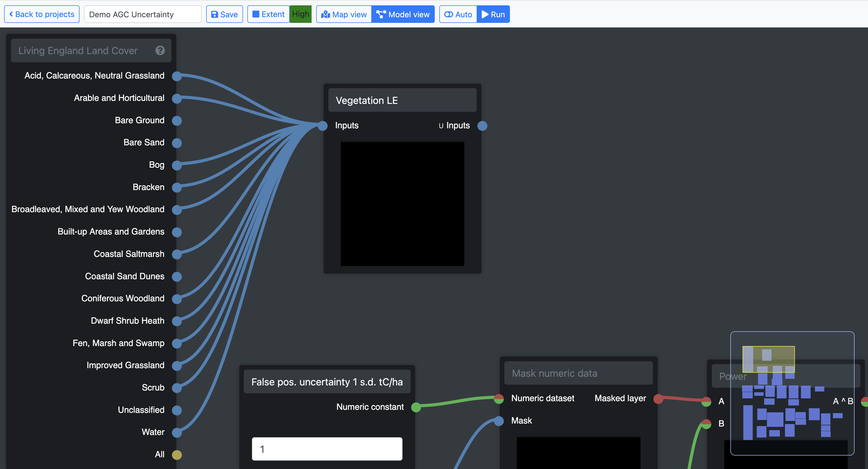Click the Vegetation LE Inputs input socket

point(323,126)
